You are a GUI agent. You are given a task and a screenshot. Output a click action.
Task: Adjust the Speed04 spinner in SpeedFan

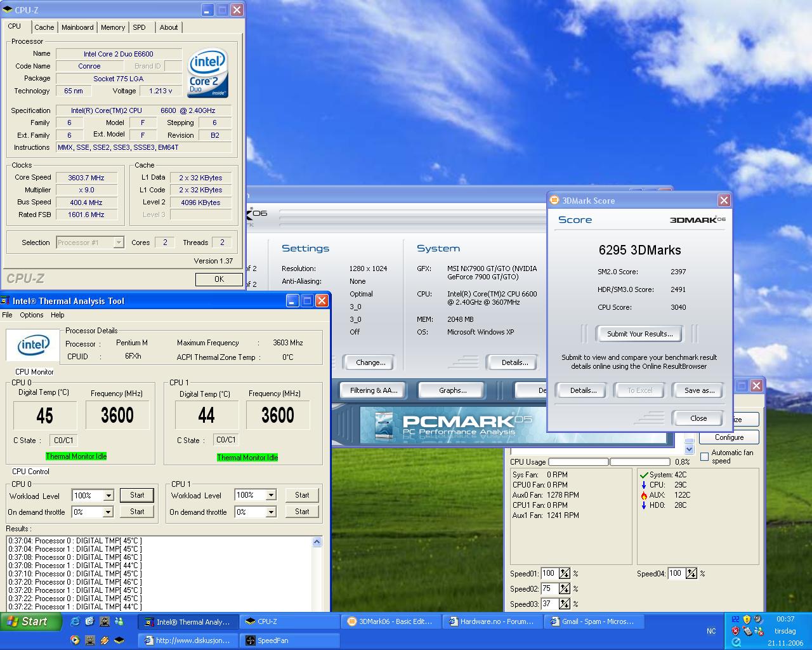691,573
